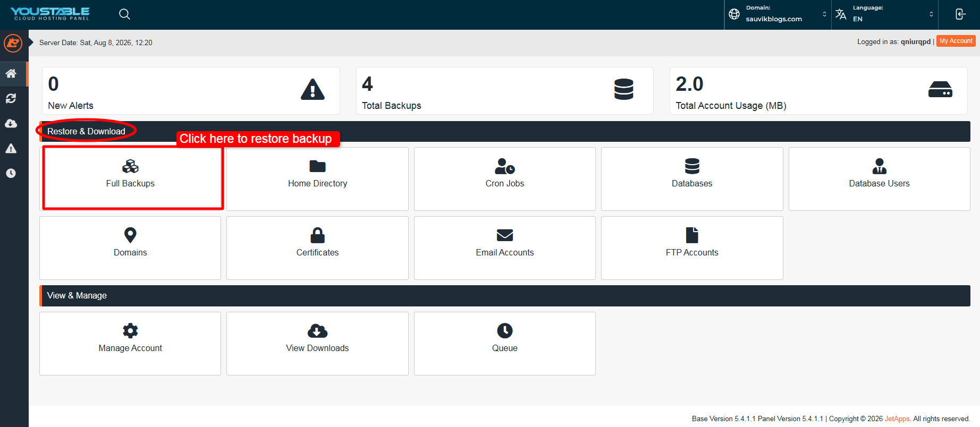Open Domains tile
This screenshot has height=427, width=980.
click(x=130, y=248)
